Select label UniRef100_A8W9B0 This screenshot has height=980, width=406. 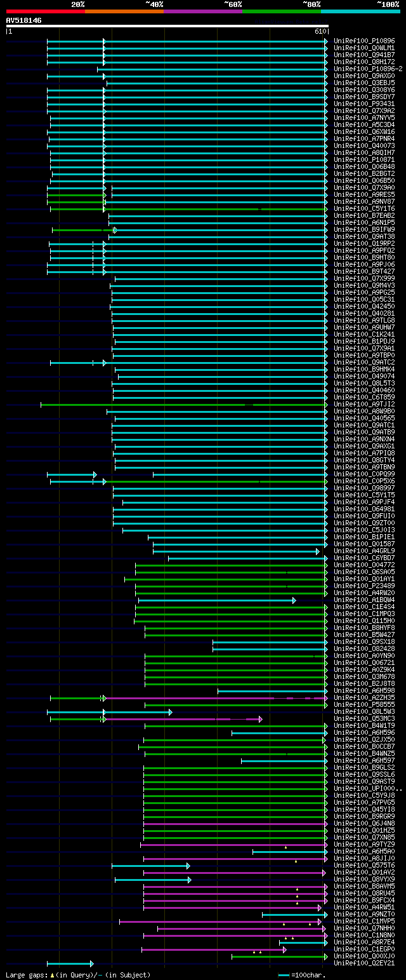click(x=364, y=412)
